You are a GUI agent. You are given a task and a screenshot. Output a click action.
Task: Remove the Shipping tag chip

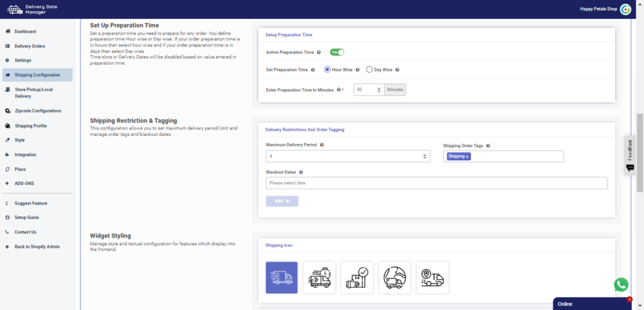point(467,157)
